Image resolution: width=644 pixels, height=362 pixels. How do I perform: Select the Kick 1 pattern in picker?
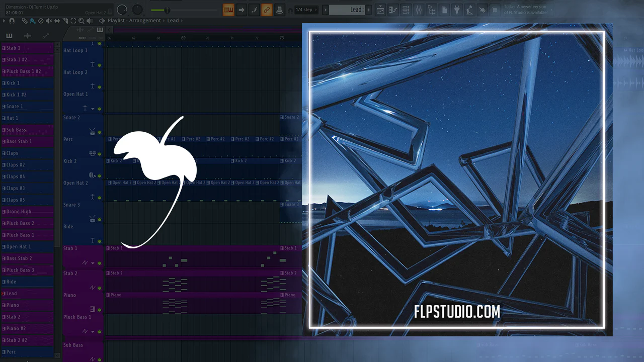click(28, 83)
